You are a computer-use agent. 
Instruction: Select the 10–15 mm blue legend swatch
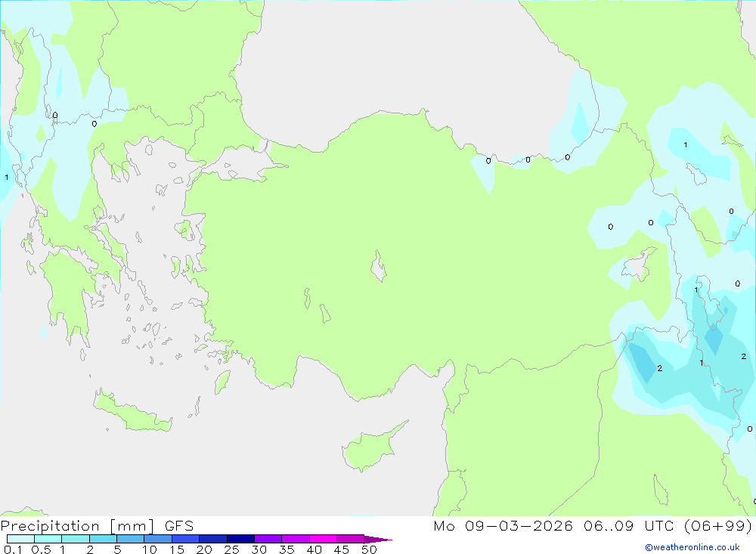[158, 539]
